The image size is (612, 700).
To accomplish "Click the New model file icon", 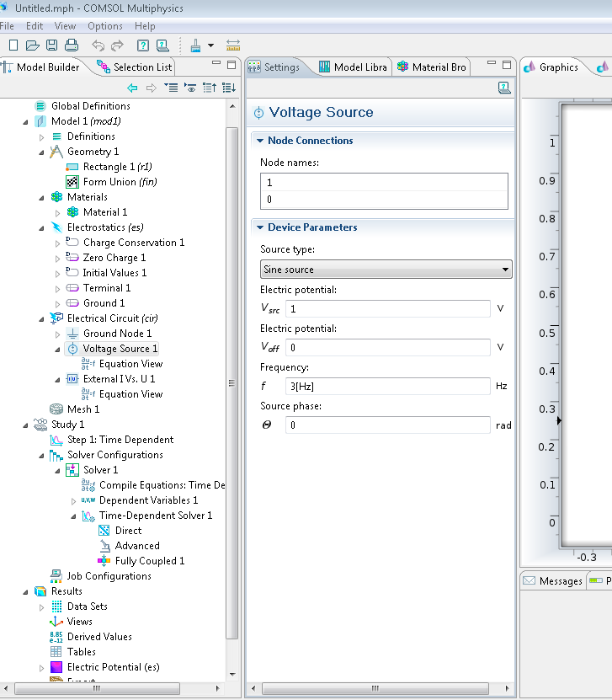I will pos(13,45).
